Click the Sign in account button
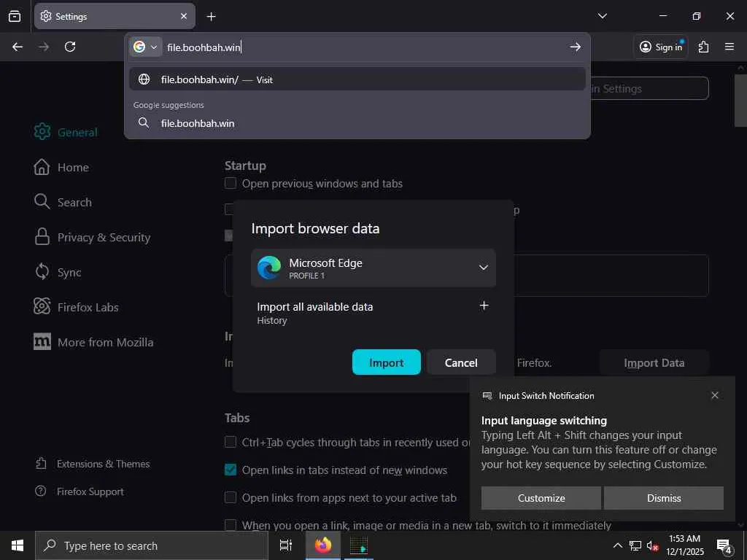Image resolution: width=747 pixels, height=560 pixels. pyautogui.click(x=661, y=47)
